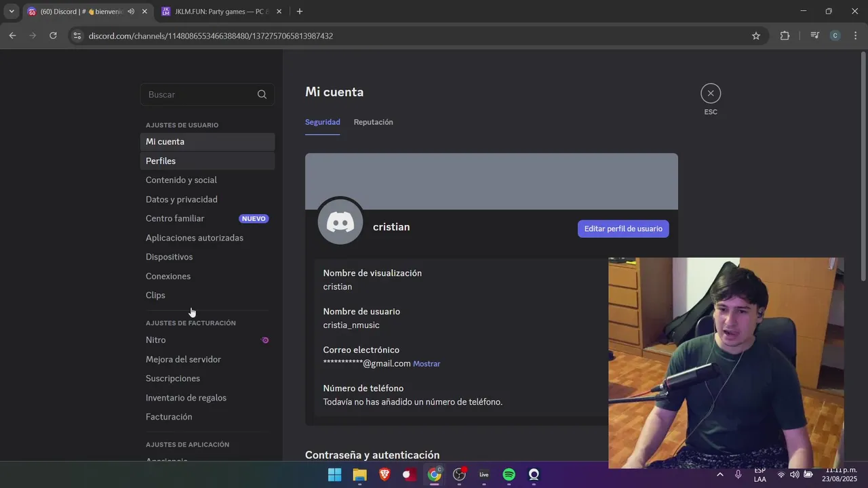
Task: Open Clips settings
Action: (x=208, y=296)
